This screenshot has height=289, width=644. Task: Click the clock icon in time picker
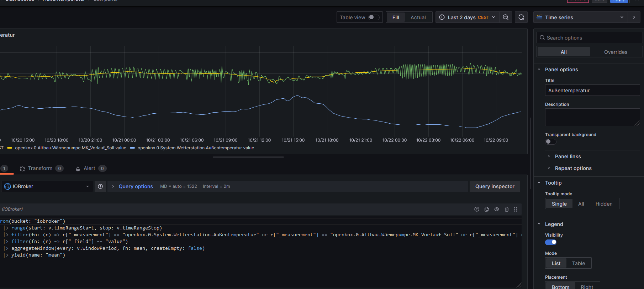click(x=442, y=17)
